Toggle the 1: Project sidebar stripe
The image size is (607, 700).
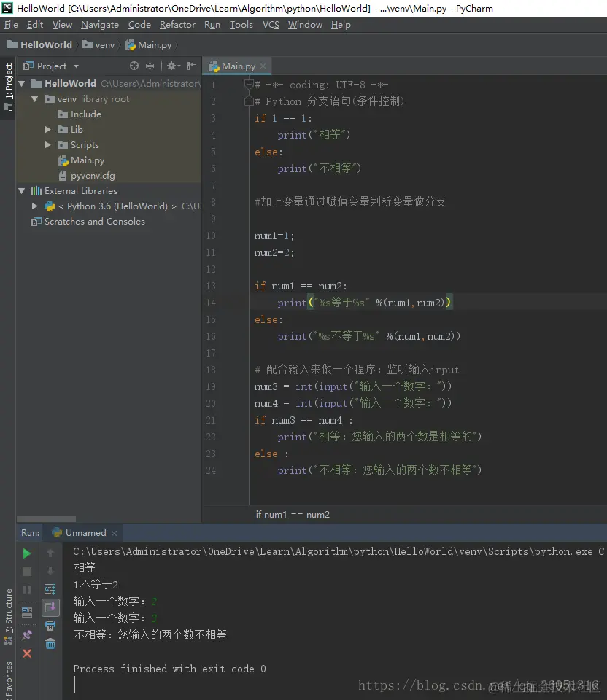8,80
